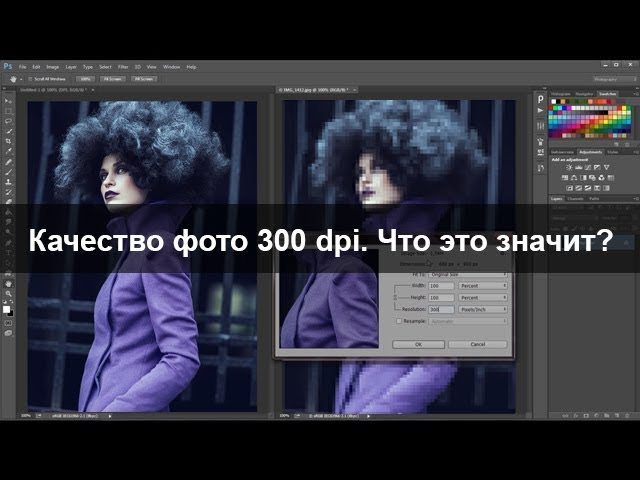Open Hand tool preset picker arrow
The width and height of the screenshot is (640, 480).
pos(21,79)
